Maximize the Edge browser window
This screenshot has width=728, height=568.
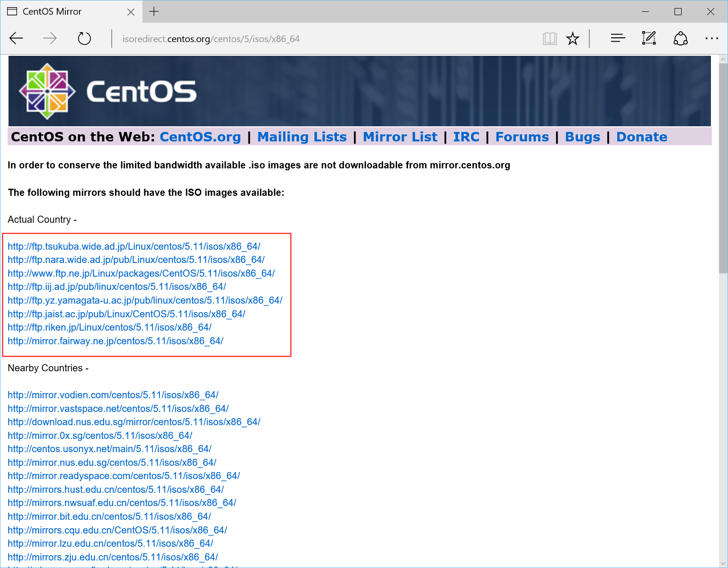pos(678,11)
